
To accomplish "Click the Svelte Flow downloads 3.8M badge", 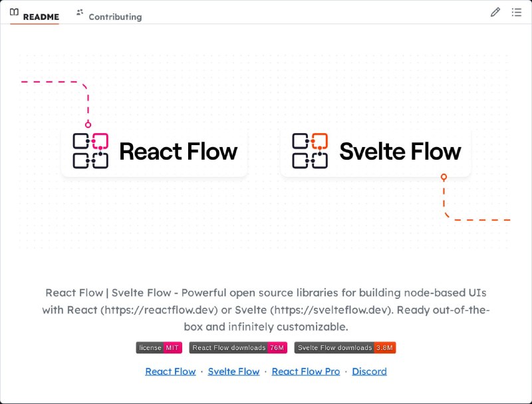I will point(345,347).
